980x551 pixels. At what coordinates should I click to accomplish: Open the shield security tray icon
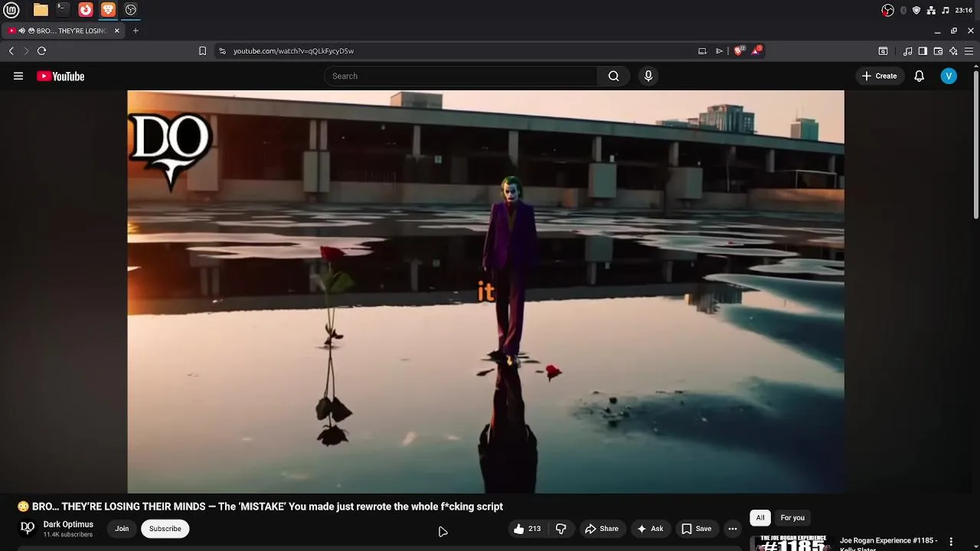click(916, 10)
